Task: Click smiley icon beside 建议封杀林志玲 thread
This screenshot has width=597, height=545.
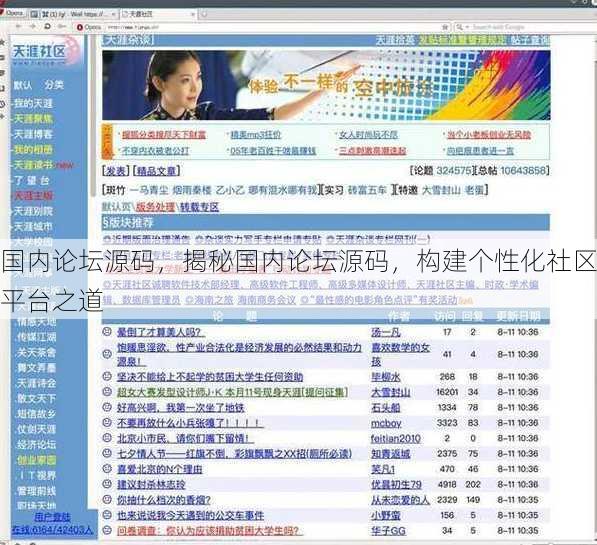Action: point(107,484)
